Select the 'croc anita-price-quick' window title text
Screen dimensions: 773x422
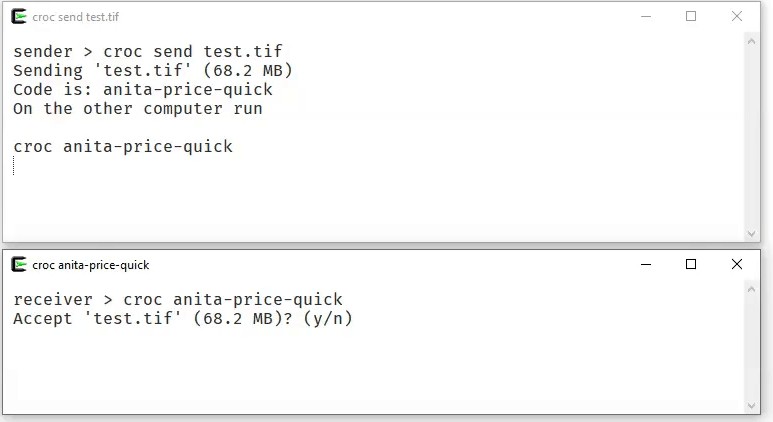click(90, 265)
